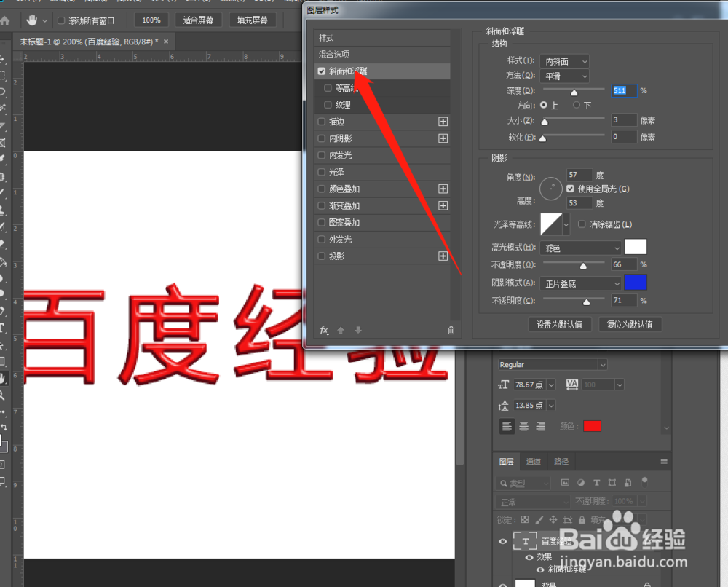Uncheck the 斜面和浮雕 checkbox

pos(322,71)
